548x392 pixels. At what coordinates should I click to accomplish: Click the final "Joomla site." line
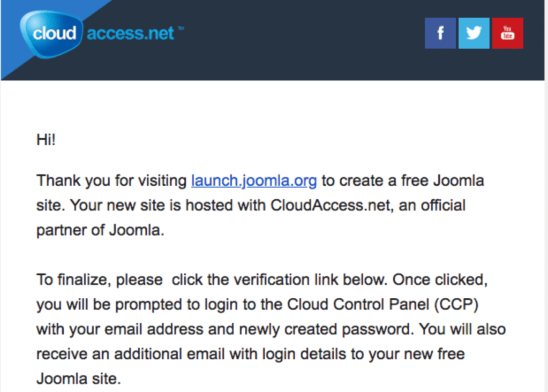point(78,379)
